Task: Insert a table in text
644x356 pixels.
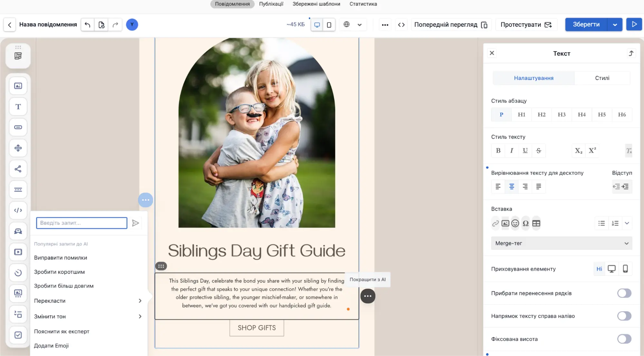Action: tap(536, 223)
